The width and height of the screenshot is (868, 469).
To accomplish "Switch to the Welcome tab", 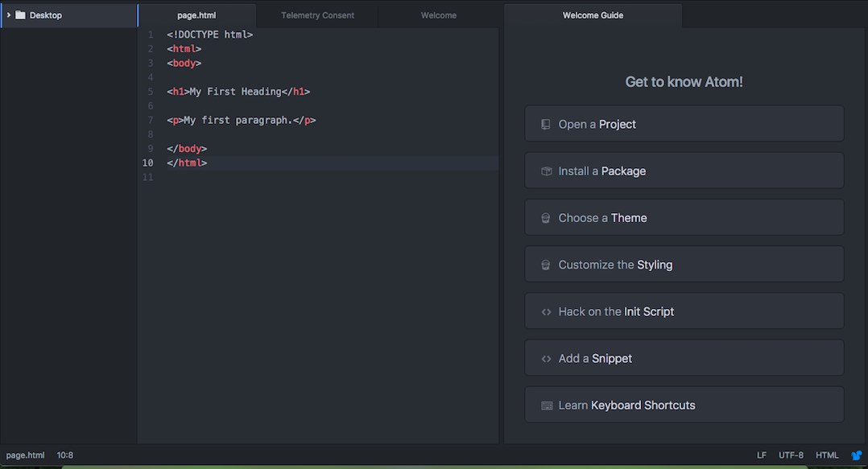I will pyautogui.click(x=438, y=15).
